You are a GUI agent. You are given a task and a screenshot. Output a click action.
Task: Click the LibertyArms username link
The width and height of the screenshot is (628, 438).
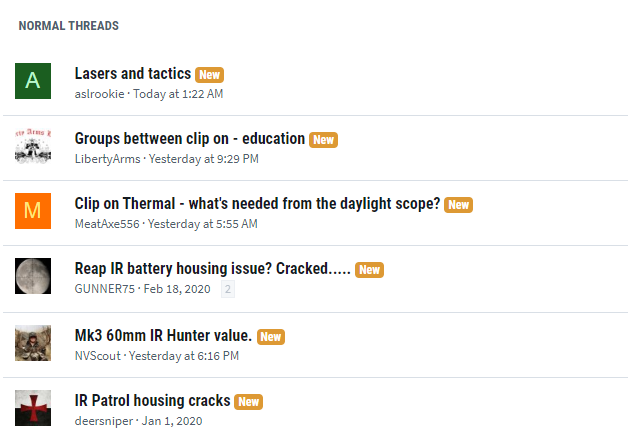(x=107, y=159)
